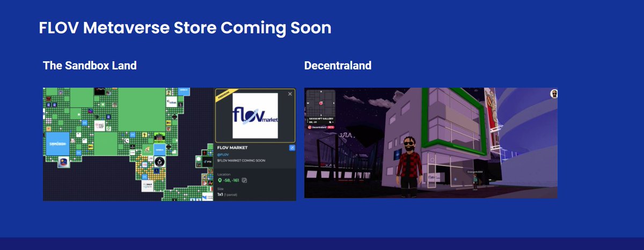Click the small player character near the entrance

[x=474, y=181]
